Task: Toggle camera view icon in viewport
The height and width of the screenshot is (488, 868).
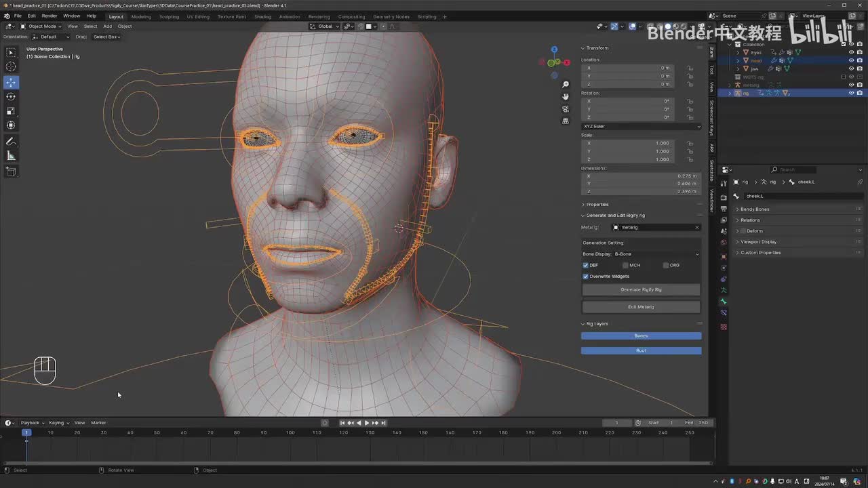Action: pos(566,109)
